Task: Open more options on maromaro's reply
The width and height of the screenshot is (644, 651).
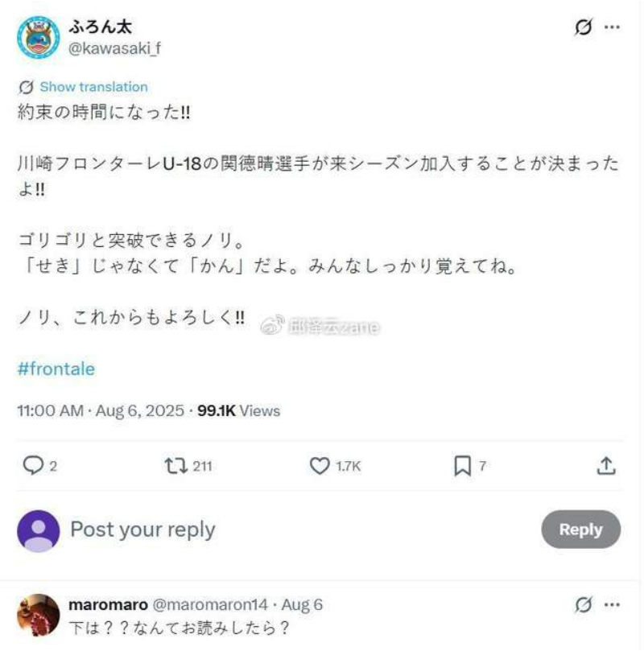Action: pyautogui.click(x=612, y=605)
